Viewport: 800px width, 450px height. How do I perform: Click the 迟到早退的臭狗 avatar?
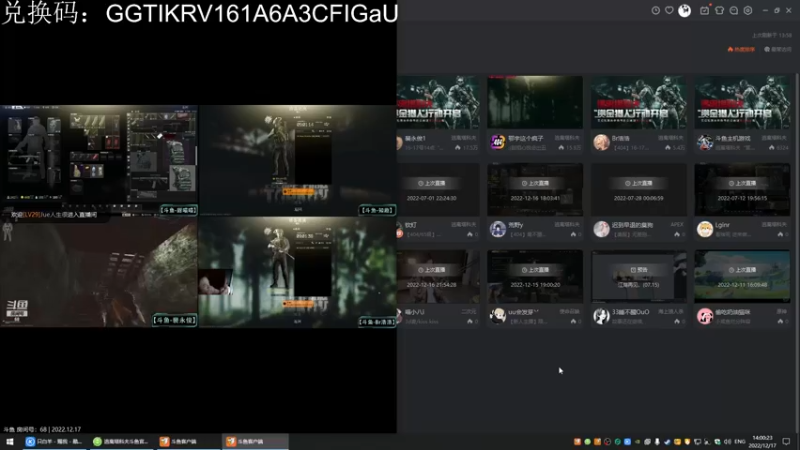click(x=602, y=229)
